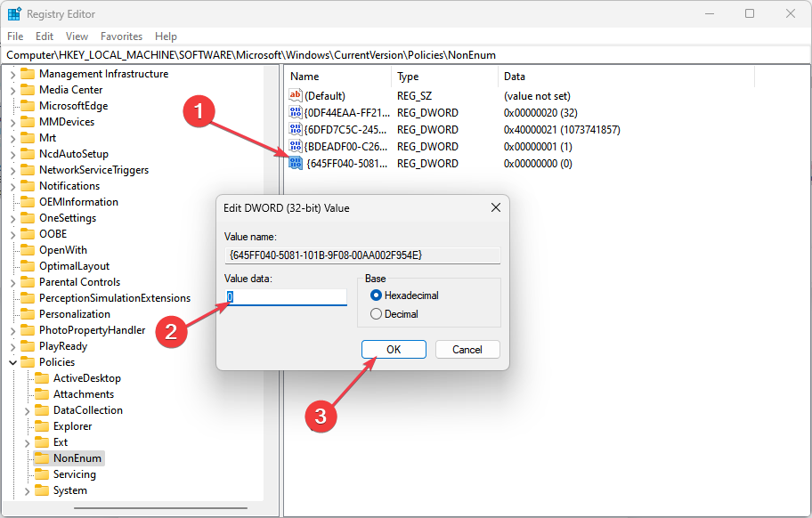Click the Personalization folder icon
812x518 pixels.
click(x=28, y=315)
